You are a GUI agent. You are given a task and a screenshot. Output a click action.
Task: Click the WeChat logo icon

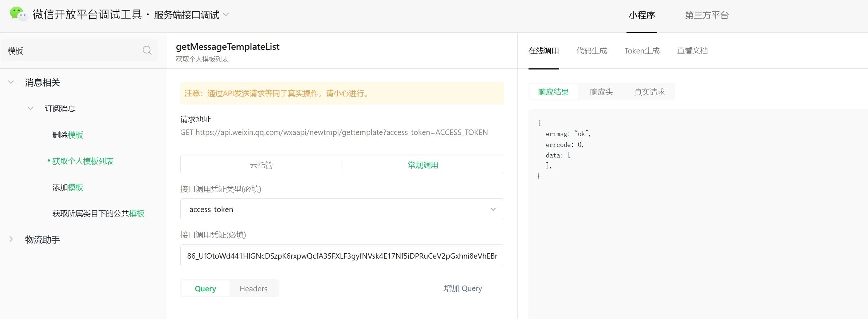(x=18, y=14)
